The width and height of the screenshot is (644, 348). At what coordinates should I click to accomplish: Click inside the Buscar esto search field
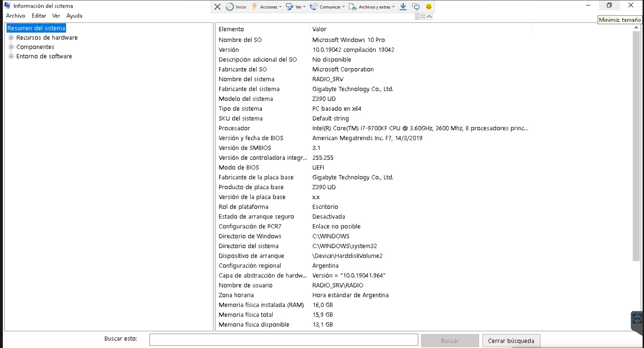click(x=283, y=340)
